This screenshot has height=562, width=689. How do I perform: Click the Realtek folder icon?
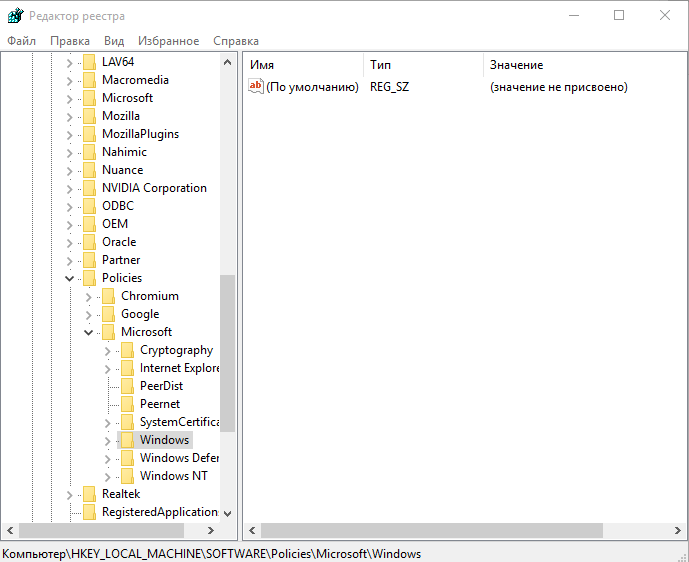tap(90, 494)
